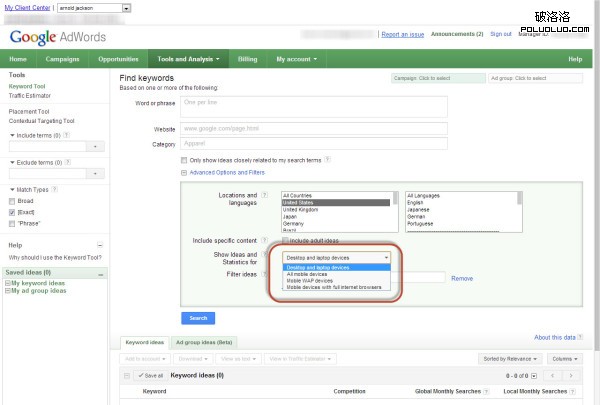Click the Word or phrase text box
Image resolution: width=600 pixels, height=405 pixels.
[x=315, y=106]
